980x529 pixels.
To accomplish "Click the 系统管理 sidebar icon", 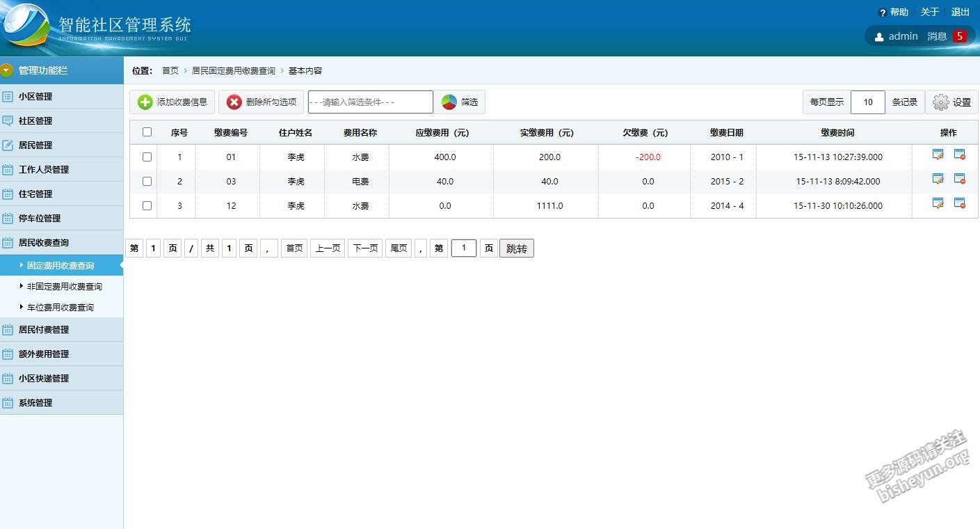I will 8,402.
